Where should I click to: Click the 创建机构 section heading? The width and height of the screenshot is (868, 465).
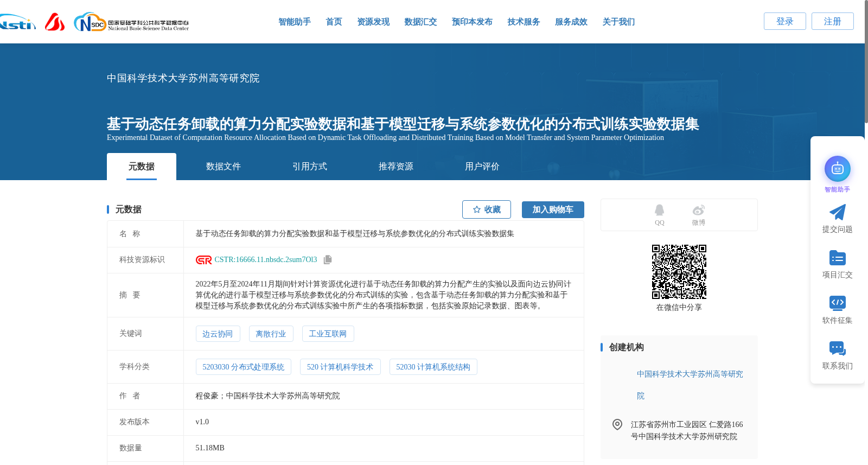(x=627, y=347)
